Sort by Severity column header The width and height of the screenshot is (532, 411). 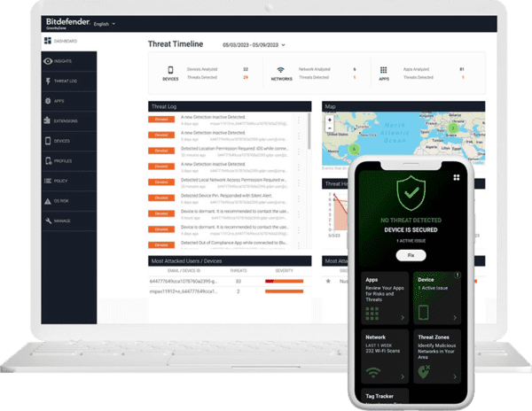coord(284,271)
